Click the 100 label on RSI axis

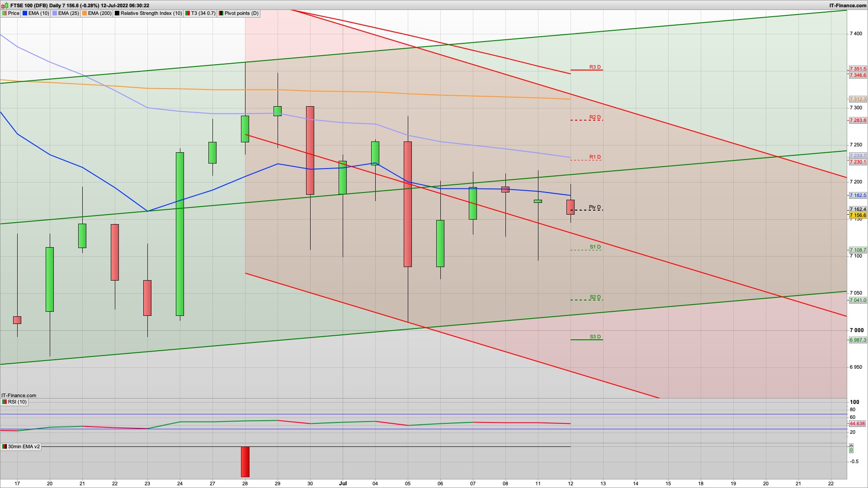click(x=854, y=402)
